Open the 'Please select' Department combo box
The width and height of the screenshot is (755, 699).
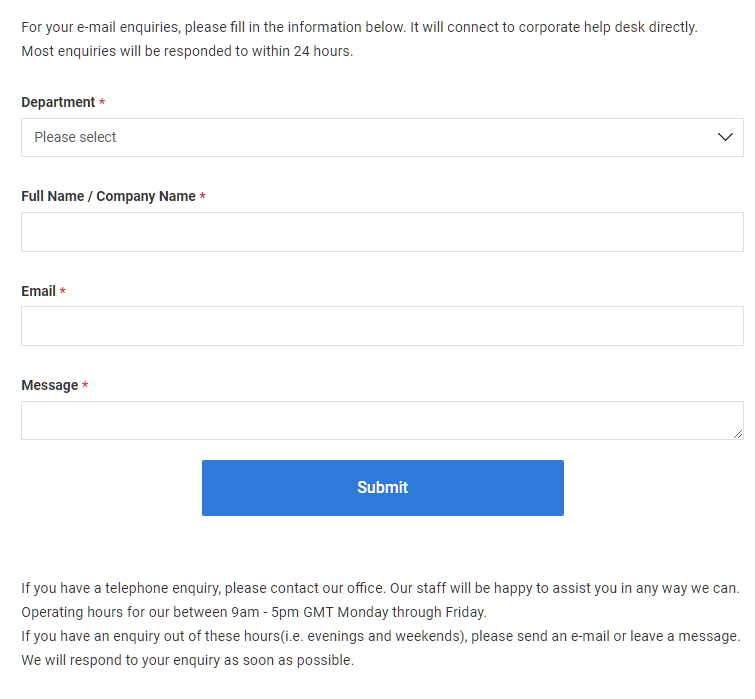tap(382, 137)
